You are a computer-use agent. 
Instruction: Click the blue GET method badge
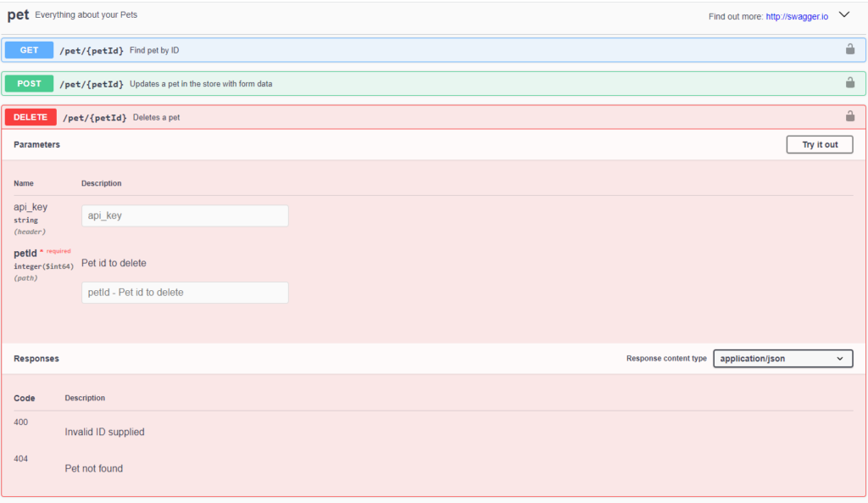30,50
